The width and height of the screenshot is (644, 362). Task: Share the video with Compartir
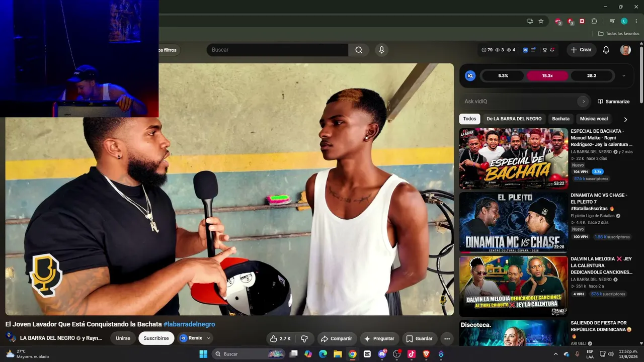(x=337, y=338)
